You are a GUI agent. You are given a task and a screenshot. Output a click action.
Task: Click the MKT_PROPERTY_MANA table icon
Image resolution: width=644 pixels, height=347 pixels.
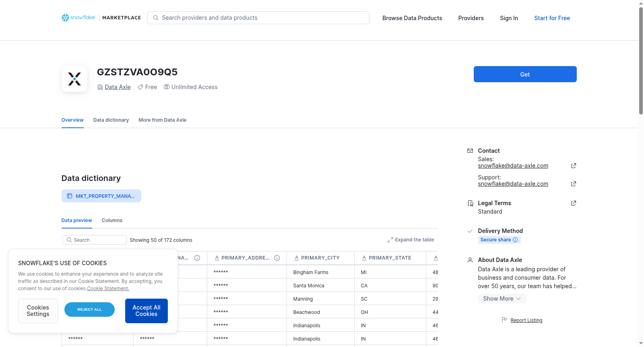(x=70, y=196)
